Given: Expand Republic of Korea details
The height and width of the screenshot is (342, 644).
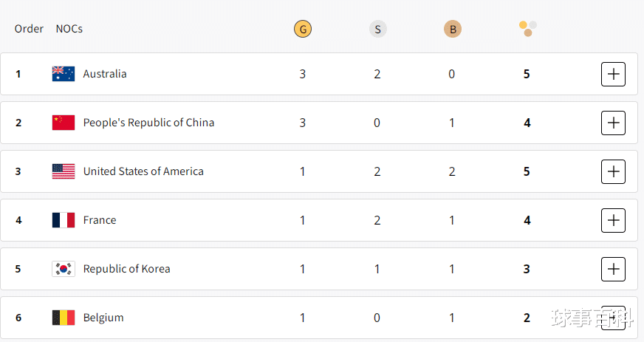Looking at the screenshot, I should [613, 269].
